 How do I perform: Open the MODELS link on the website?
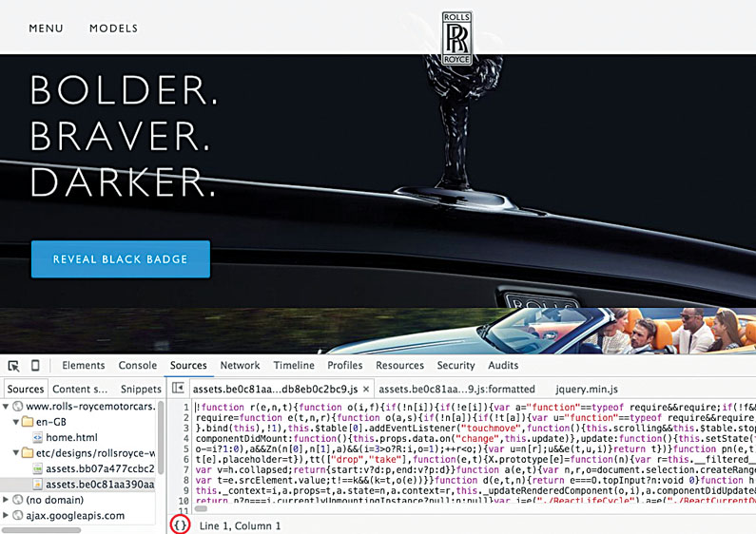click(x=113, y=29)
